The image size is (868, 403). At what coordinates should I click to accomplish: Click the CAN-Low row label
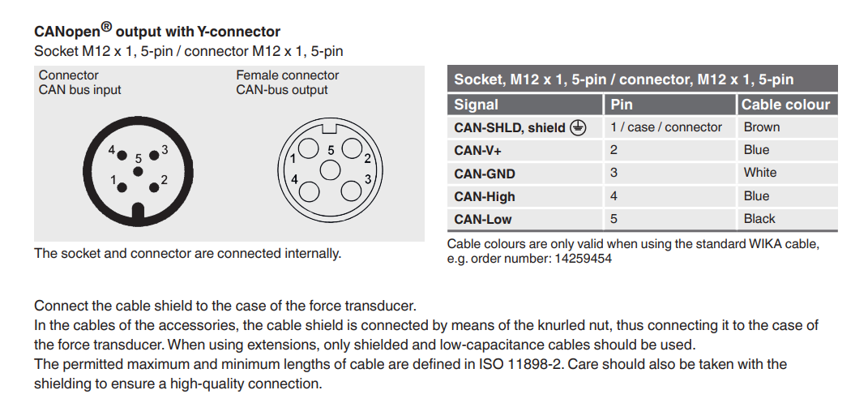(483, 219)
